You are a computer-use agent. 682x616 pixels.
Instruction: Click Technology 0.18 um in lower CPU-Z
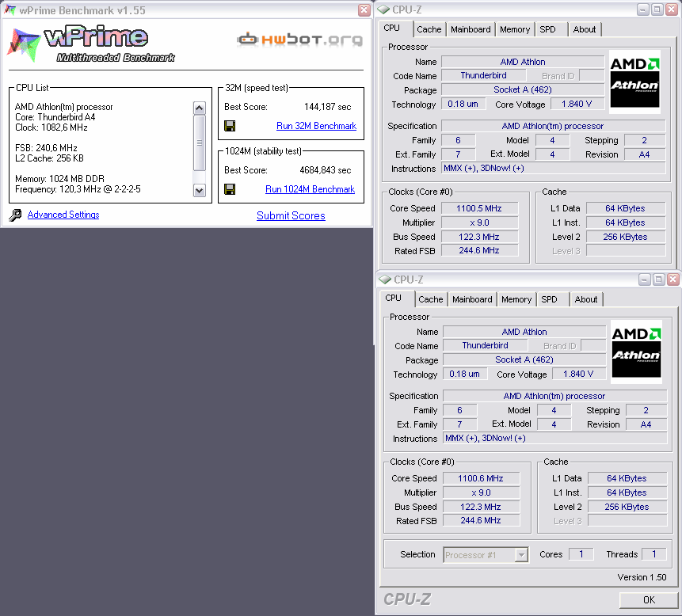(464, 374)
